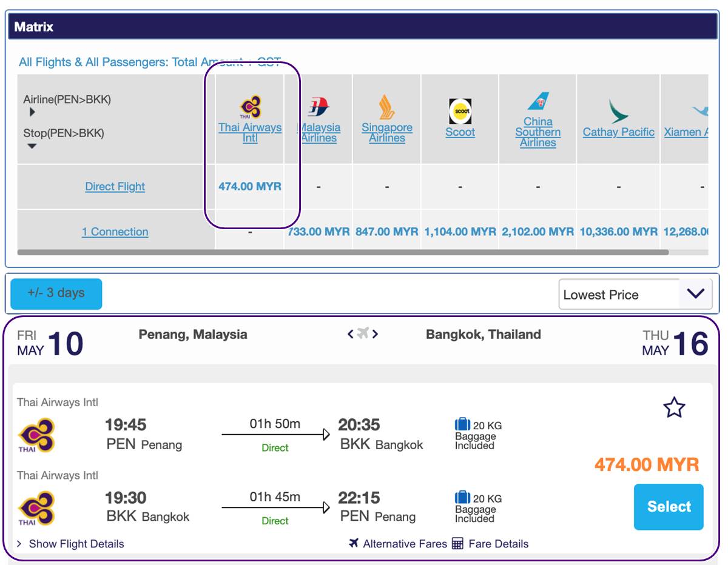Viewport: 728px width, 565px height.
Task: Click arrival time 20:35
Action: click(359, 425)
